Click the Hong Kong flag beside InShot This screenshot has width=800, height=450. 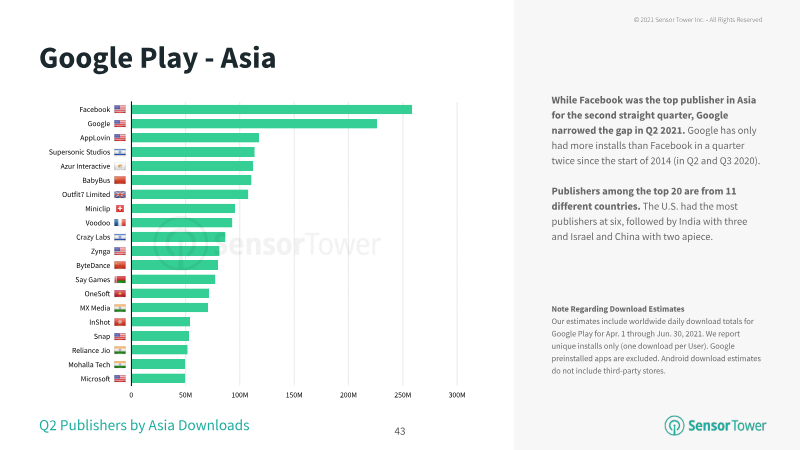click(120, 322)
